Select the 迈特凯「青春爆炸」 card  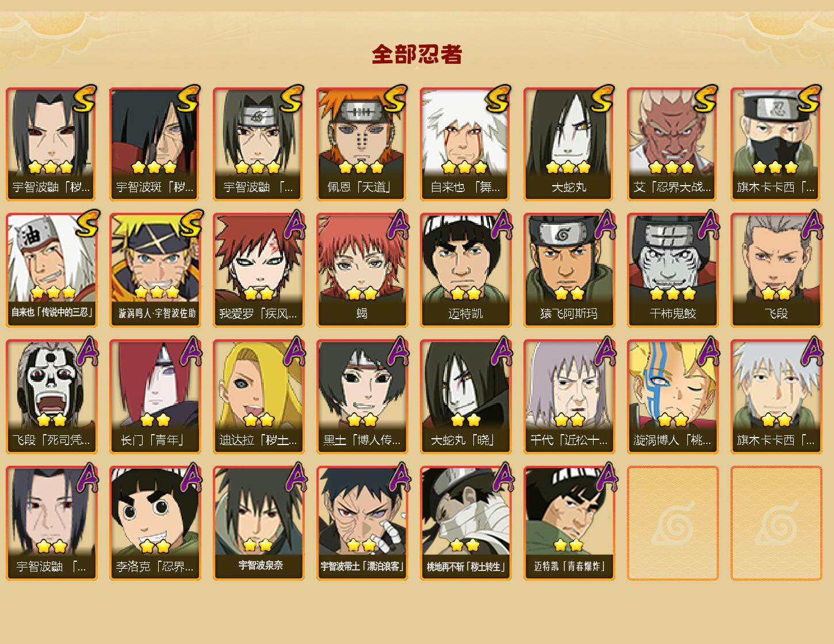tap(569, 523)
